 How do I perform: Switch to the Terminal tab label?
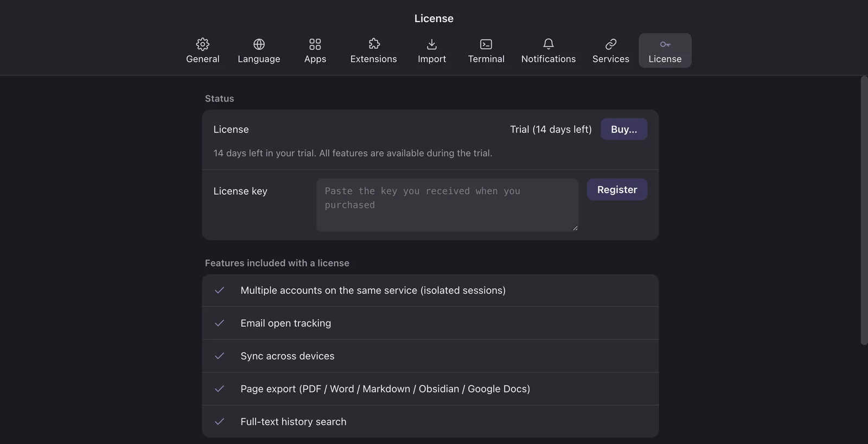[x=486, y=59]
